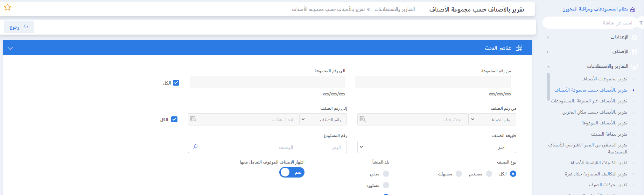Screen dimensions: 644x195
Task: Click the sidebar vertical scrollbar
Action: coord(548,87)
